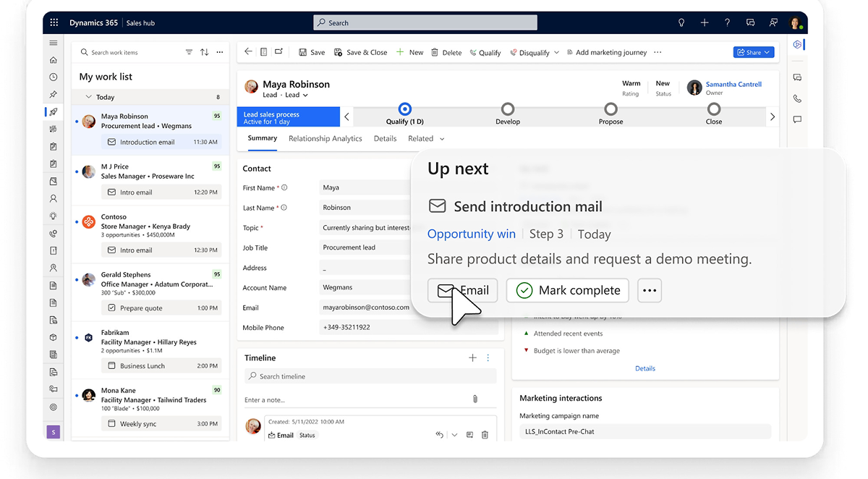Open the Related tab dropdown

point(442,139)
